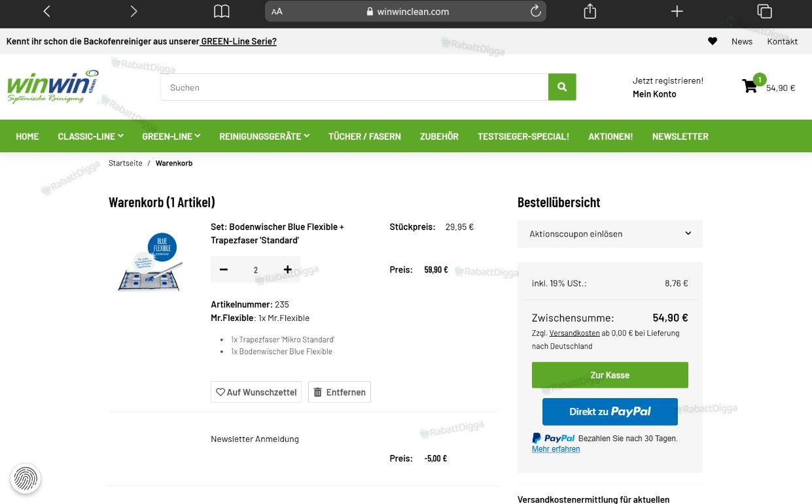Increase quantity with the plus icon

287,269
